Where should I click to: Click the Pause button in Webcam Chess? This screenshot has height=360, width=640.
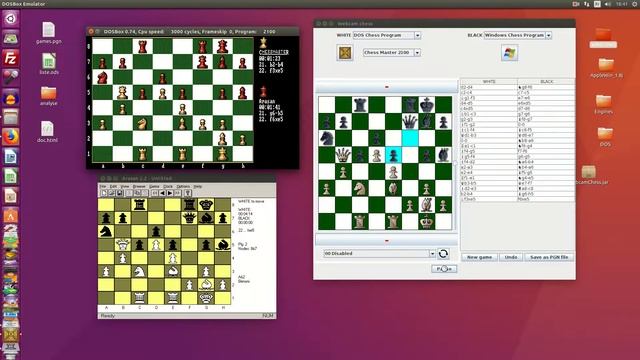tap(444, 269)
